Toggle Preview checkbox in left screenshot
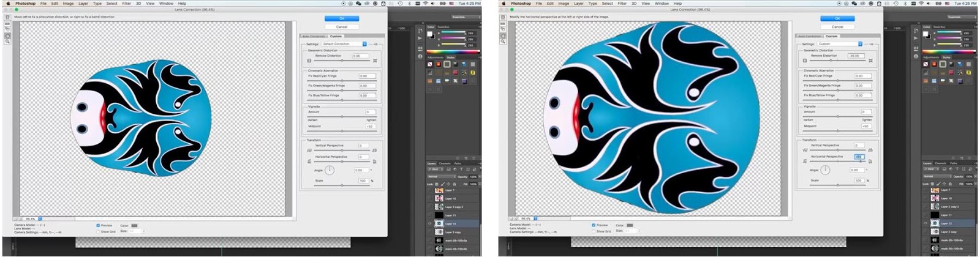The height and width of the screenshot is (257, 980). click(98, 225)
